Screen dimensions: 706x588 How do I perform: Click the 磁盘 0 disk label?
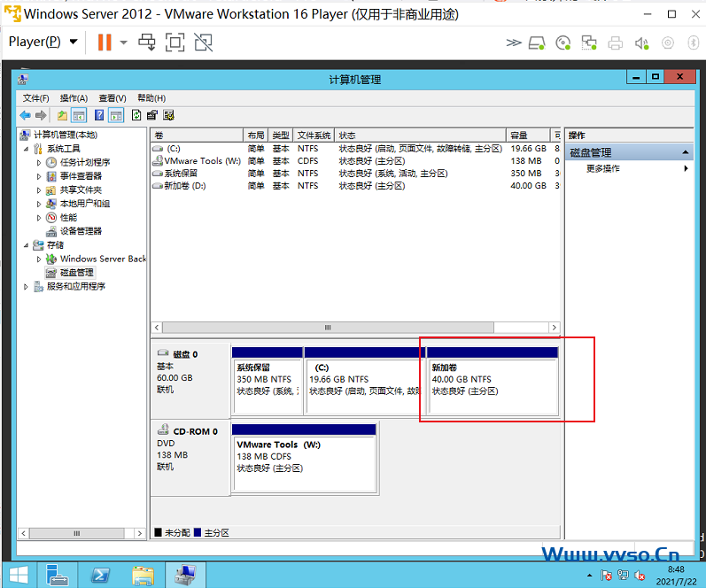(185, 354)
